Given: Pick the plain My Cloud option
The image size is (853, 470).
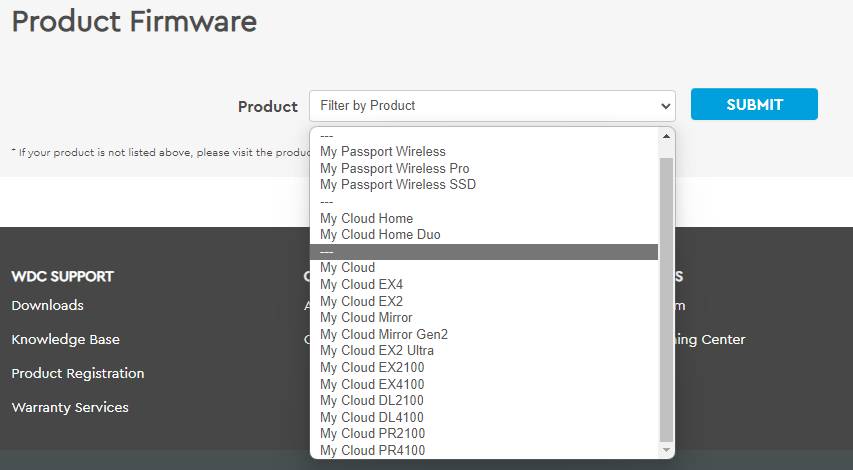Looking at the screenshot, I should tap(484, 268).
